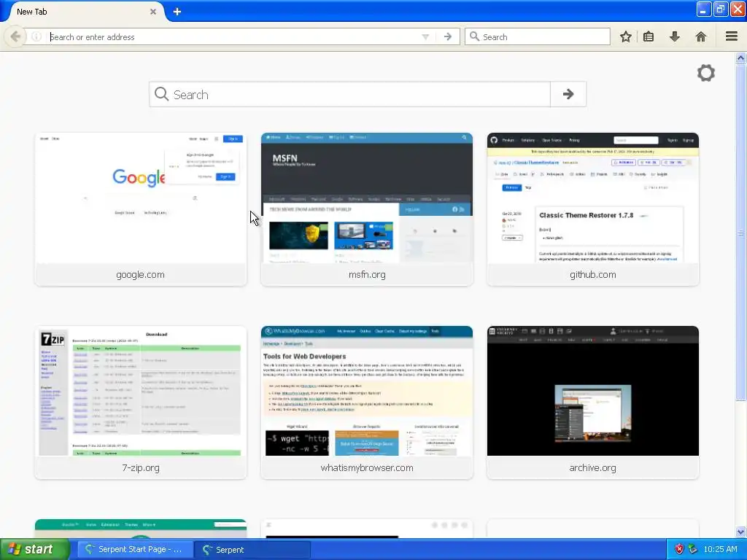Switch to Serpent Start Page taskbar window
747x560 pixels.
coord(134,550)
